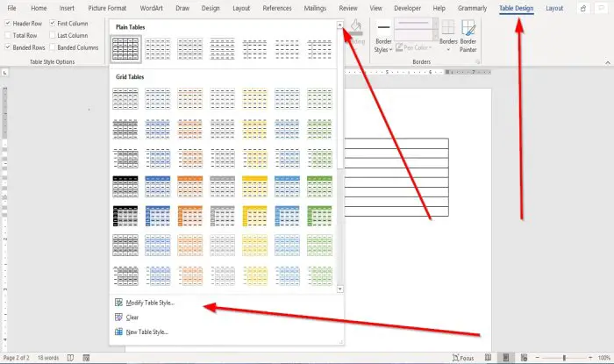Click the Page 2 of 2 indicator

[16, 358]
